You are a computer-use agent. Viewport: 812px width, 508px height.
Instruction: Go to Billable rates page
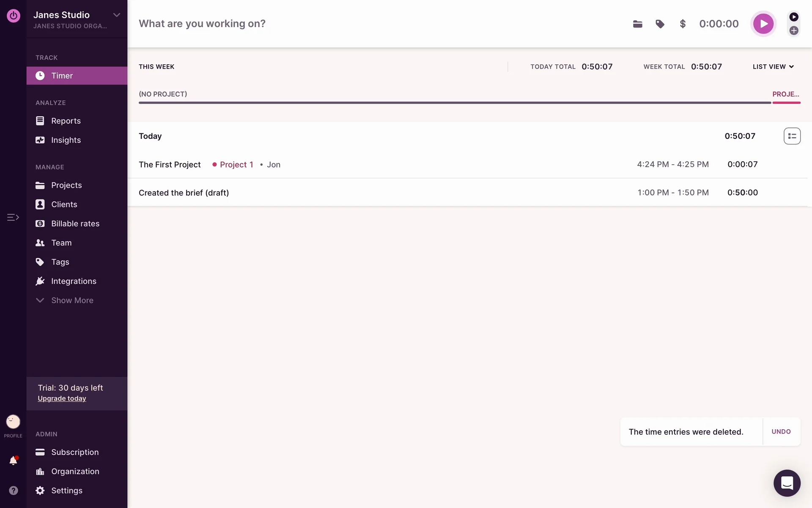tap(75, 224)
